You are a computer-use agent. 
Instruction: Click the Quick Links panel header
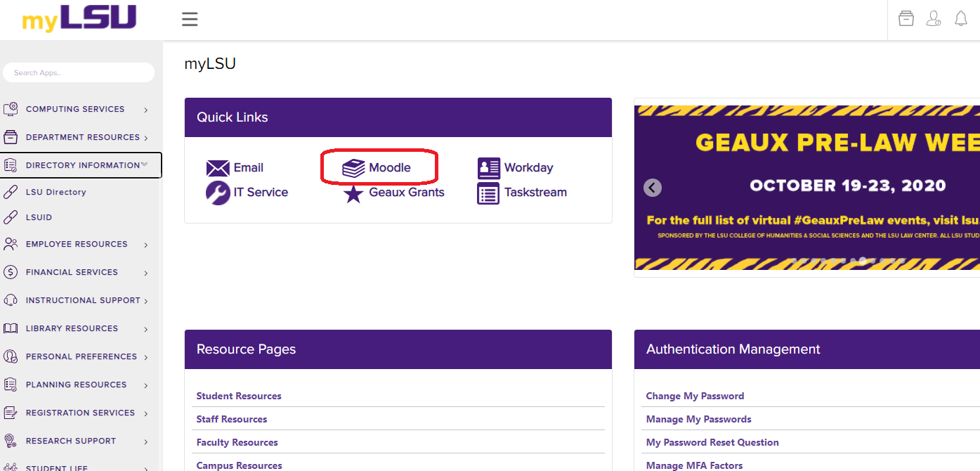(398, 117)
